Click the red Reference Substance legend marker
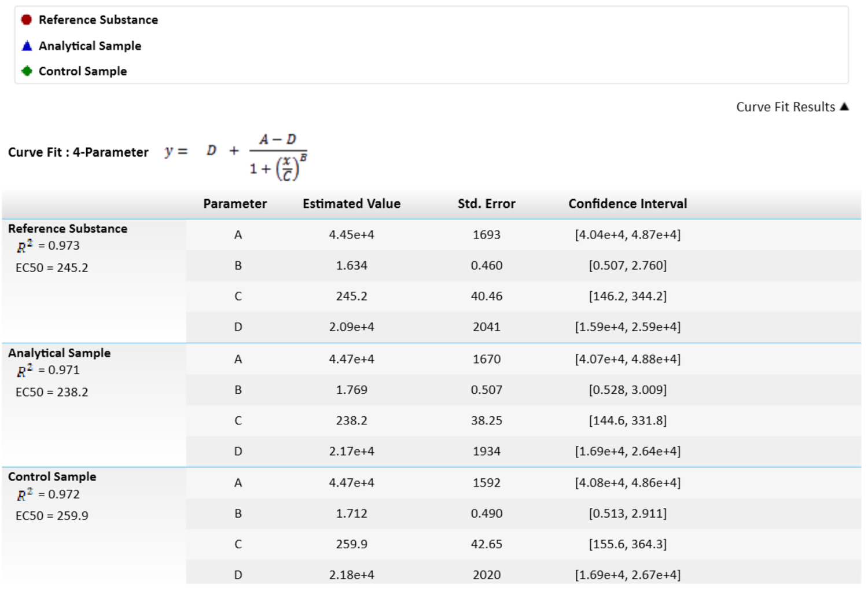 pos(26,20)
